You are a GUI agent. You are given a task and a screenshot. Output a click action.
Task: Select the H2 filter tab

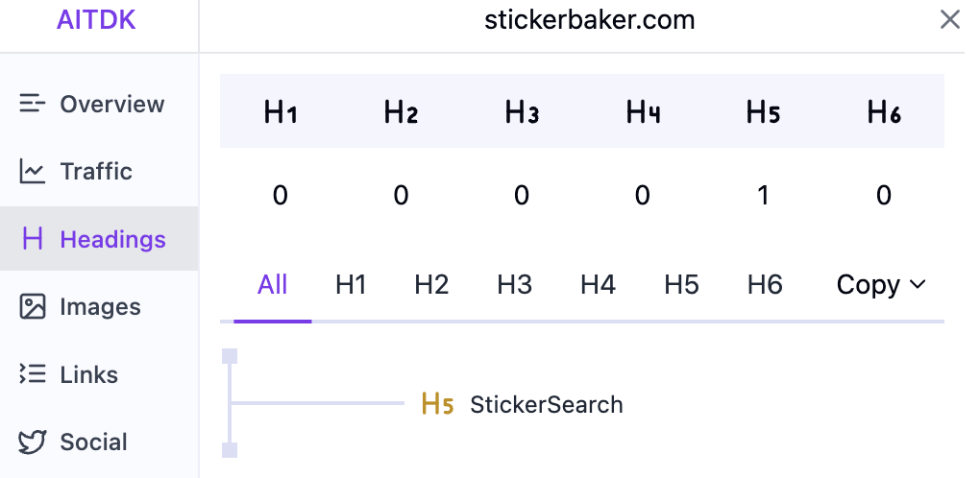point(432,285)
